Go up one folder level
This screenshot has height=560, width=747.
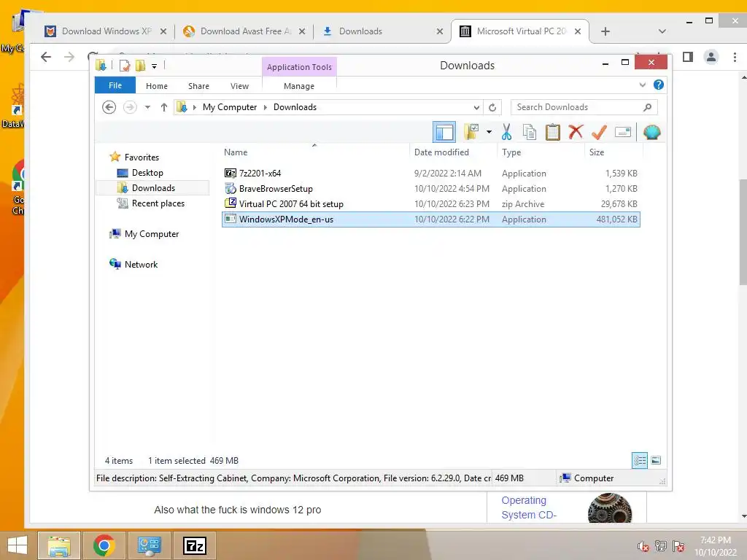[164, 107]
